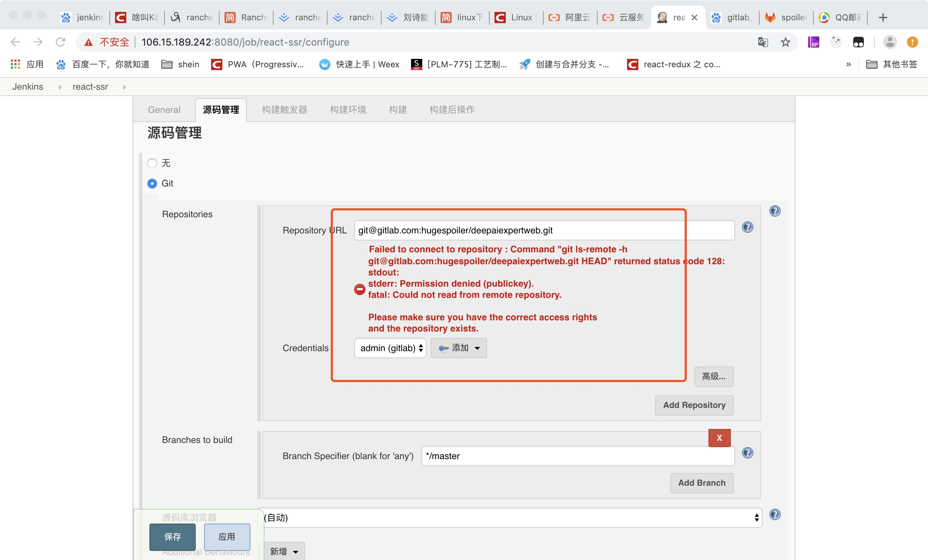Select the 无 (none) source option
Viewport: 928px width, 560px height.
tap(152, 163)
